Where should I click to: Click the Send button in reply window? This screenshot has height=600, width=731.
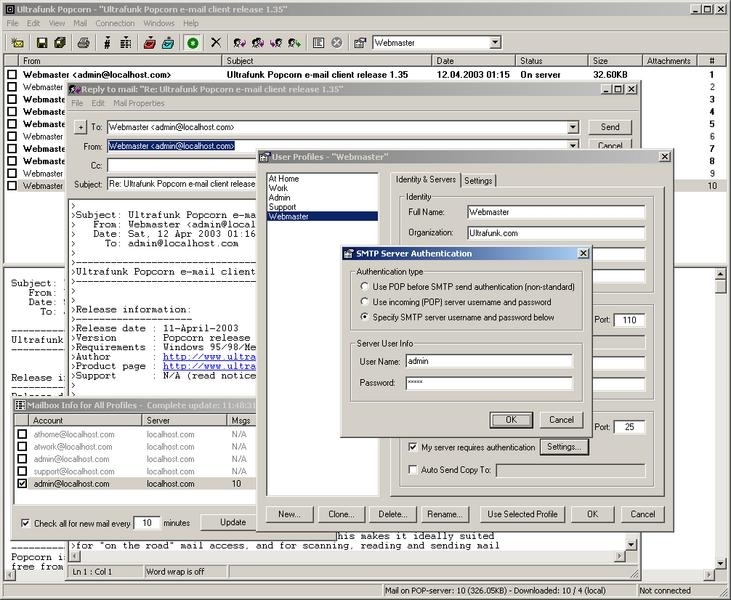[610, 127]
